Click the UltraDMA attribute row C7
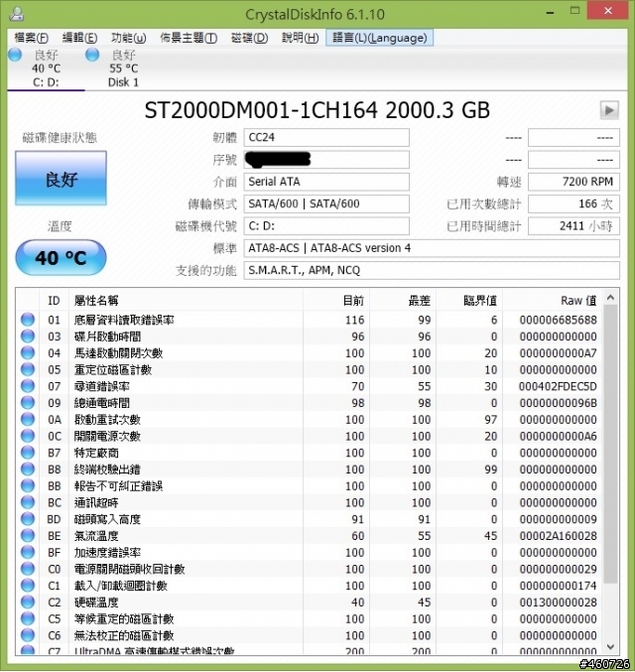Image resolution: width=635 pixels, height=672 pixels. tap(310, 650)
